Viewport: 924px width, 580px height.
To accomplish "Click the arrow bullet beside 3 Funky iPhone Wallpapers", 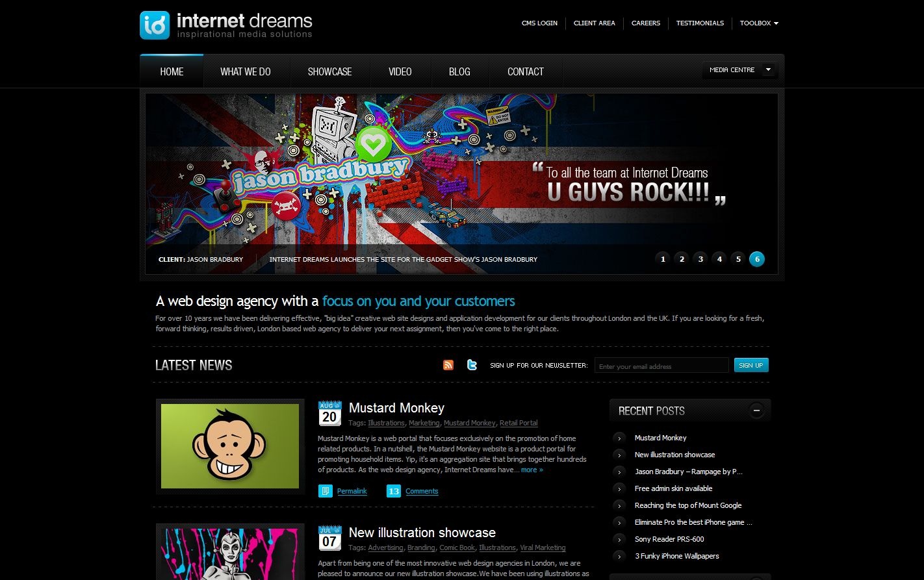I will click(619, 556).
